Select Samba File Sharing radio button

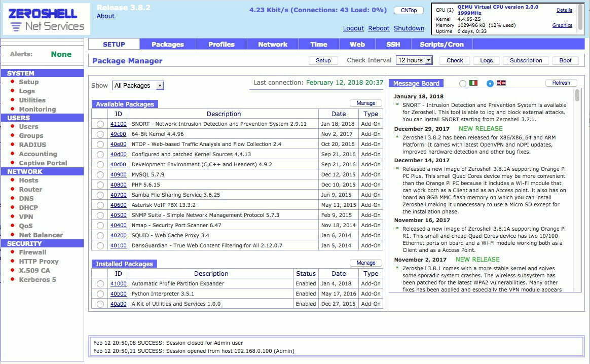point(100,195)
